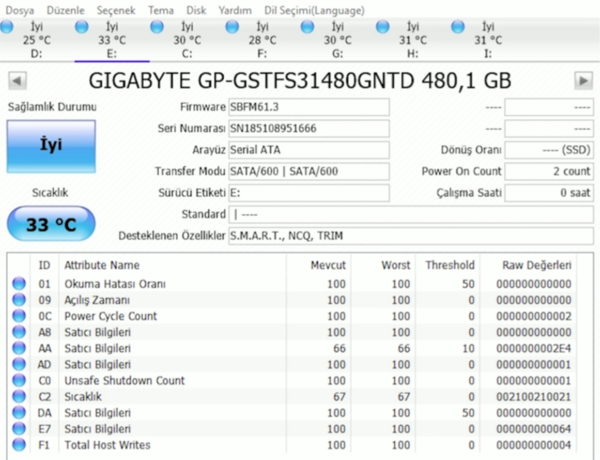This screenshot has height=460, width=600.
Task: Click the 33 °C temperature button
Action: 51,224
